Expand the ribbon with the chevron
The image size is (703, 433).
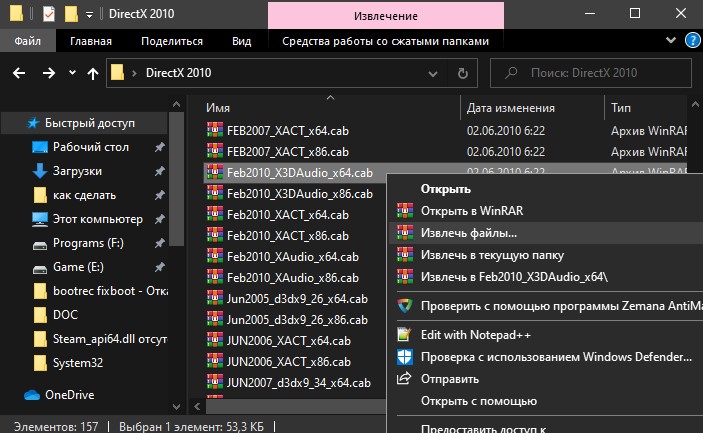tap(671, 40)
